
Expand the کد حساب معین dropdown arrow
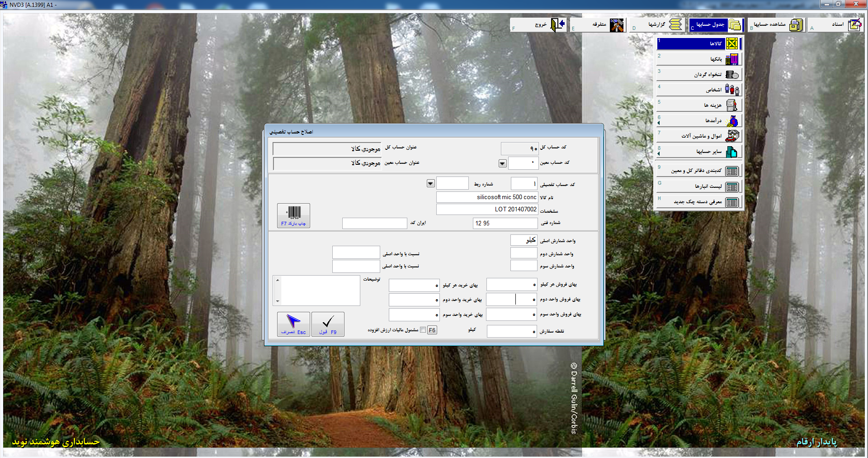(x=502, y=163)
